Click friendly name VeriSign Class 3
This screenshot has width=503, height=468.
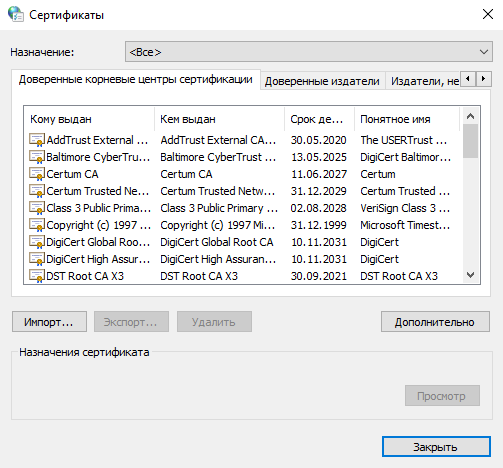point(405,208)
